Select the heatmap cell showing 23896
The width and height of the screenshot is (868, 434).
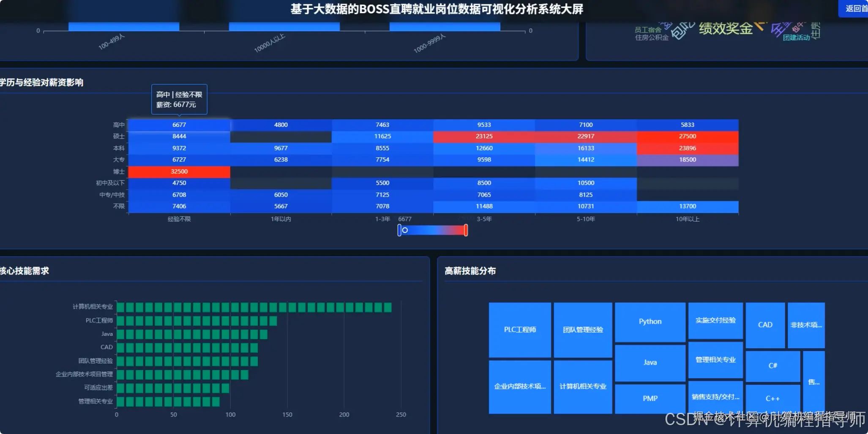click(688, 148)
